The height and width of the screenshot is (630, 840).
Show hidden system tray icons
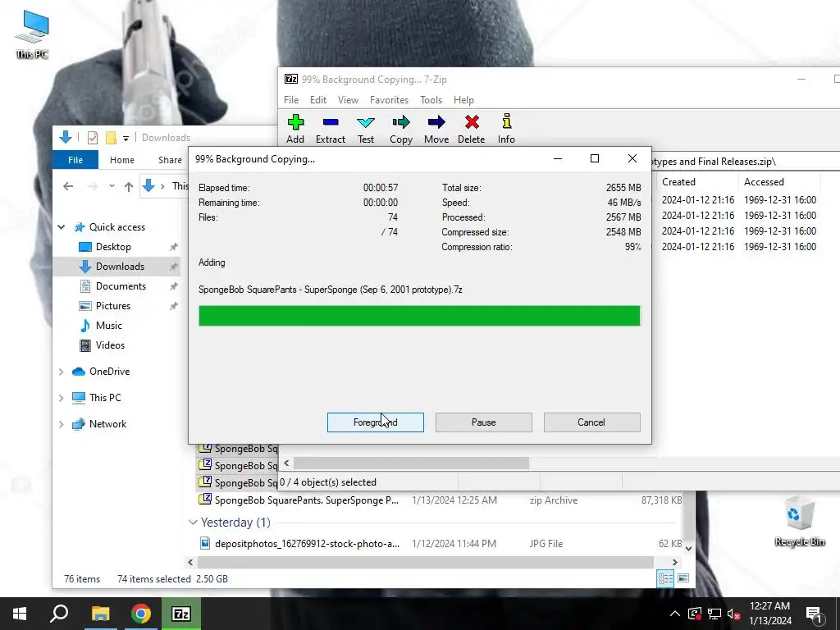coord(675,614)
